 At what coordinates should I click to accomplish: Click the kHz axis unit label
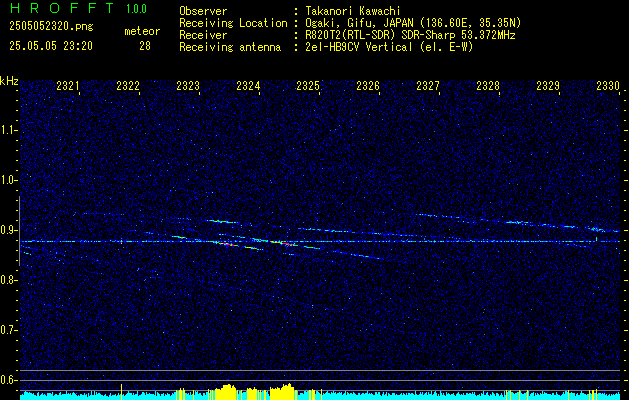[x=9, y=81]
